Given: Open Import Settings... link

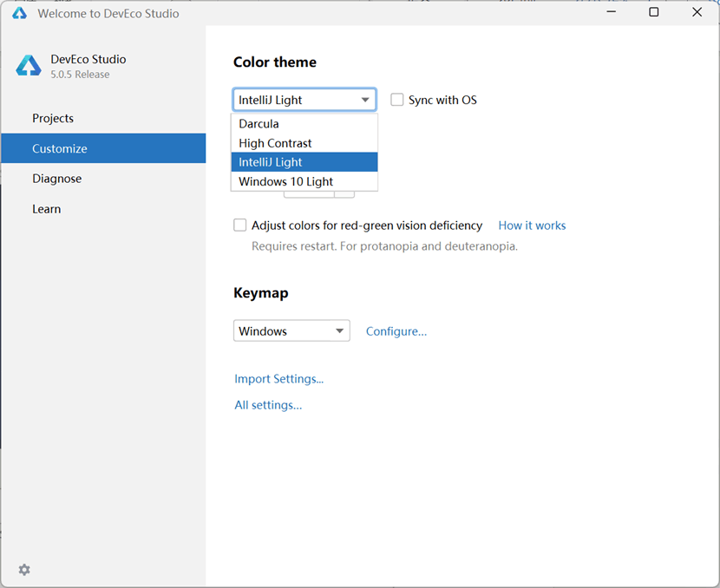Looking at the screenshot, I should 278,379.
